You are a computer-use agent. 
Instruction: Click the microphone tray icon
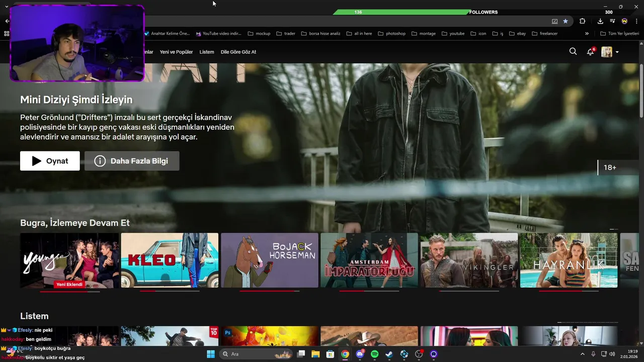(x=593, y=354)
